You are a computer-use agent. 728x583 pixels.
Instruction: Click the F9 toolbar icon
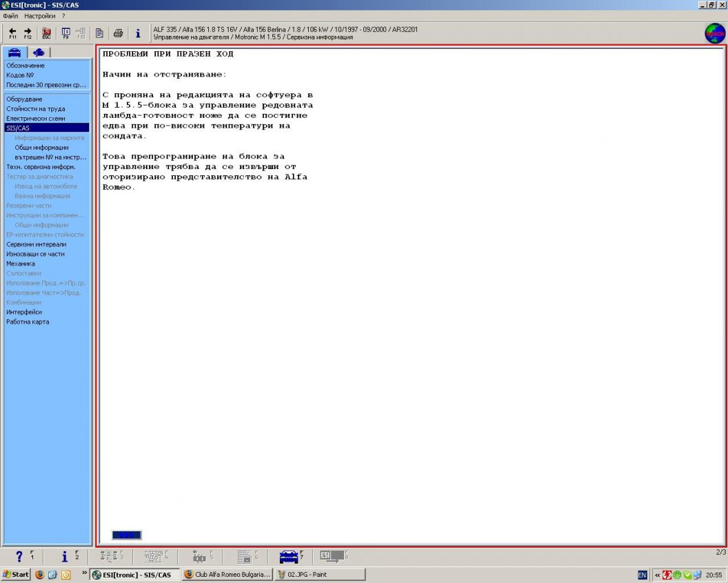coord(65,32)
